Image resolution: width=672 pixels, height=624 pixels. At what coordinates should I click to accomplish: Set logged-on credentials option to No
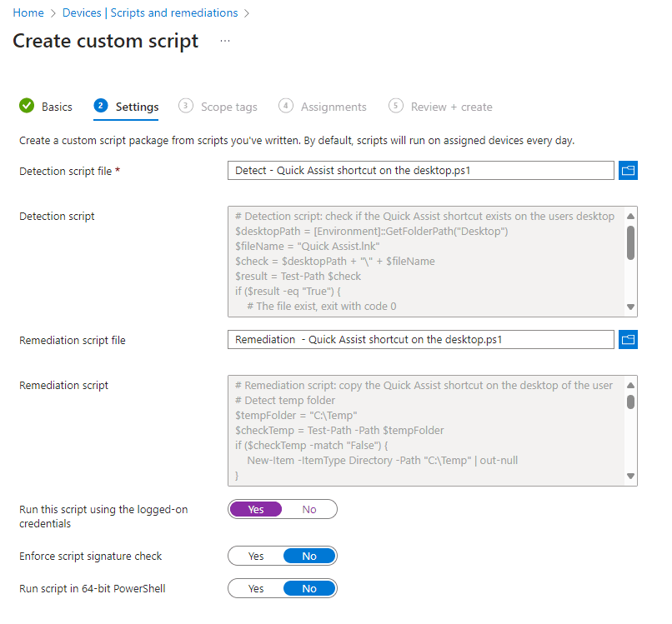pos(309,509)
